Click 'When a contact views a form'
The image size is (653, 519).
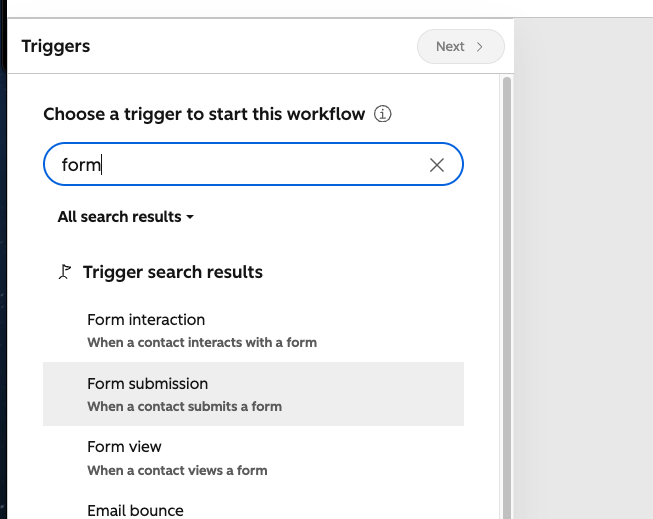(x=177, y=470)
